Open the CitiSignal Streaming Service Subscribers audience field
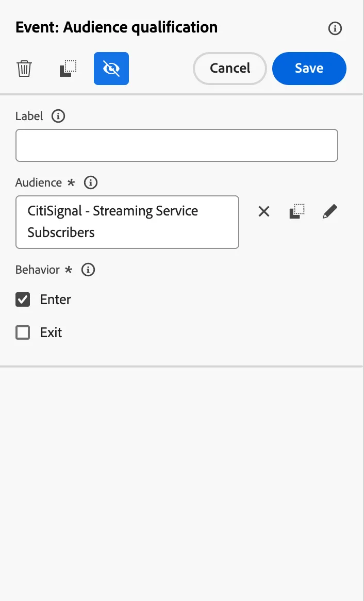Image resolution: width=364 pixels, height=601 pixels. coord(127,222)
